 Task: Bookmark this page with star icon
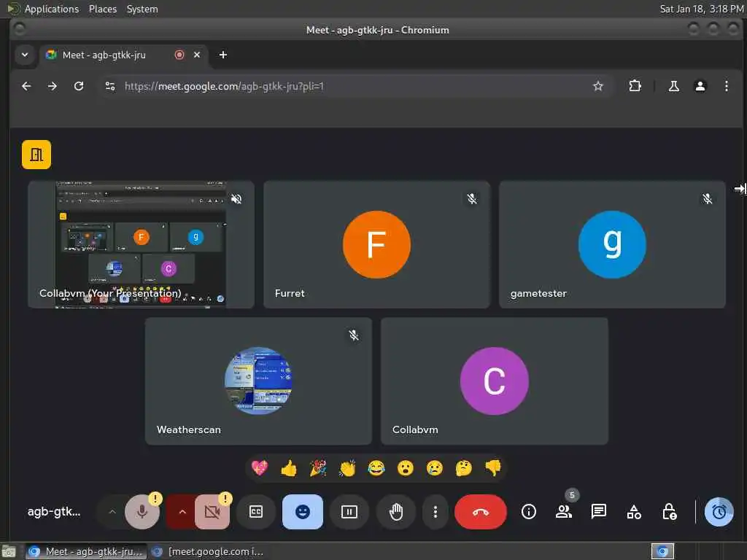coord(598,86)
